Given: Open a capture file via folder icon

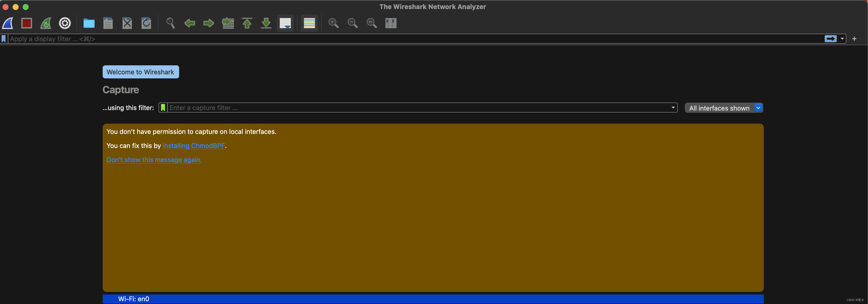Looking at the screenshot, I should (89, 23).
